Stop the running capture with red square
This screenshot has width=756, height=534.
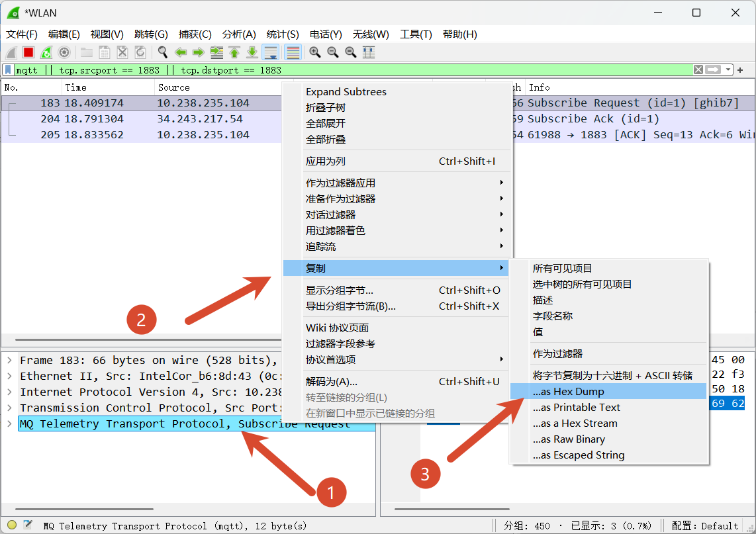(x=28, y=52)
